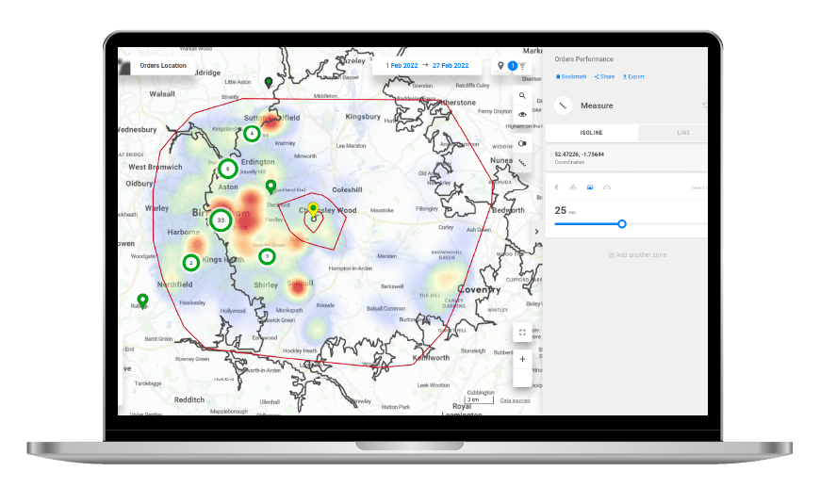Open the filter funnel icon

[x=523, y=67]
